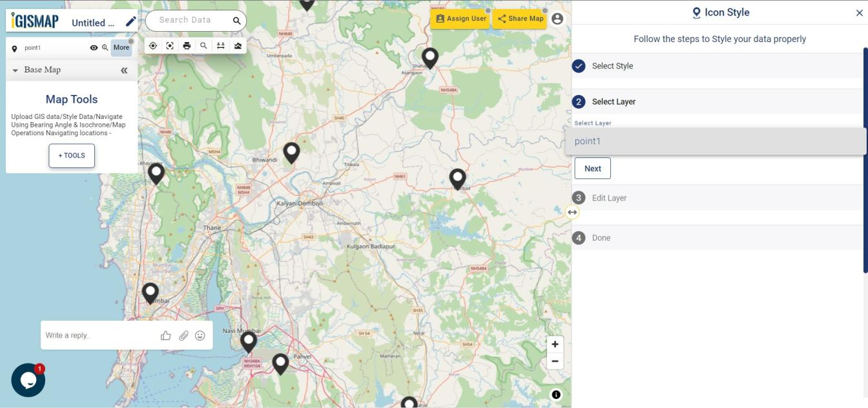Click the thumbs up icon in reply box
Screen dimensions: 868x408
click(x=166, y=336)
